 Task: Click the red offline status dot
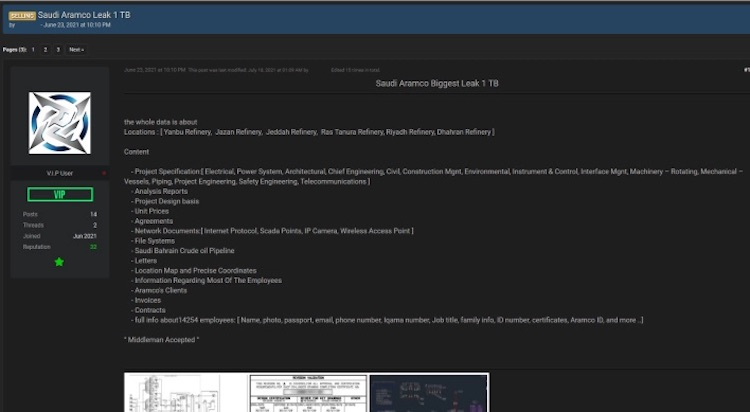pyautogui.click(x=104, y=173)
